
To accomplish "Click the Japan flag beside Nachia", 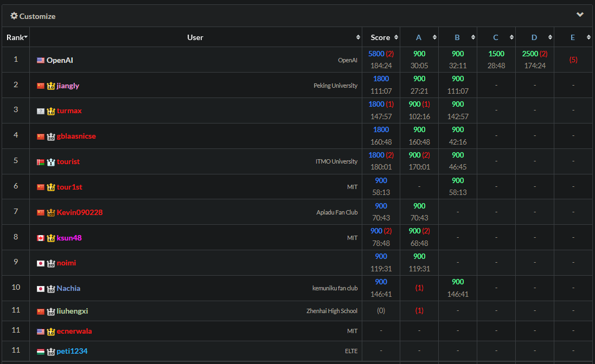I will pyautogui.click(x=41, y=289).
